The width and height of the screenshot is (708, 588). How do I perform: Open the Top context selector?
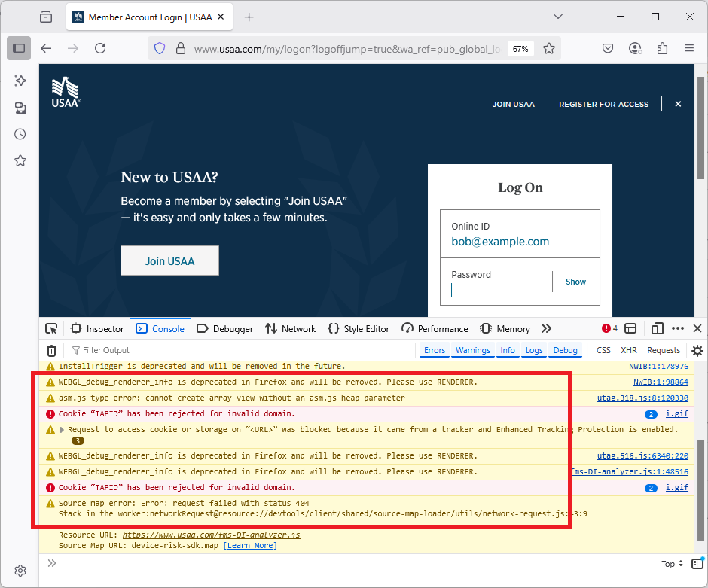[672, 564]
